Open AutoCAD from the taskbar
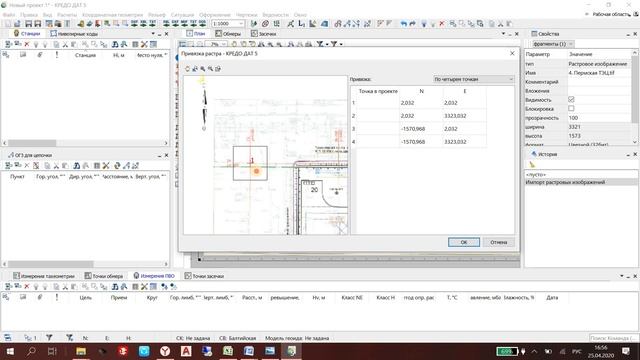Image resolution: width=640 pixels, height=360 pixels. 186,351
